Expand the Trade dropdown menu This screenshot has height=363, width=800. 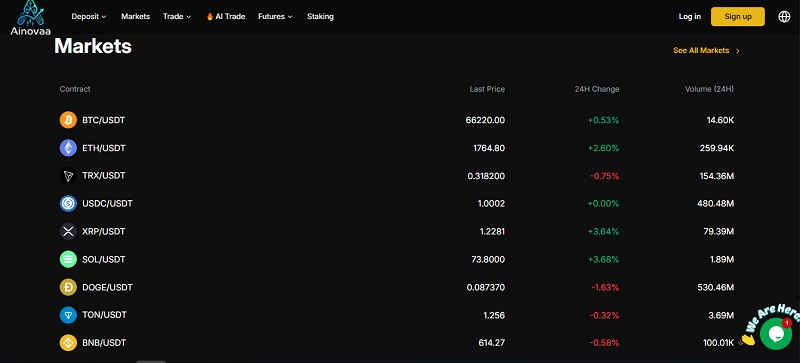coord(177,16)
